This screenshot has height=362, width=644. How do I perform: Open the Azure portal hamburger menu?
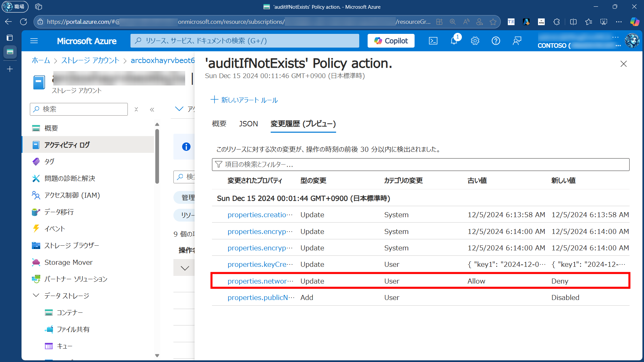click(x=34, y=41)
